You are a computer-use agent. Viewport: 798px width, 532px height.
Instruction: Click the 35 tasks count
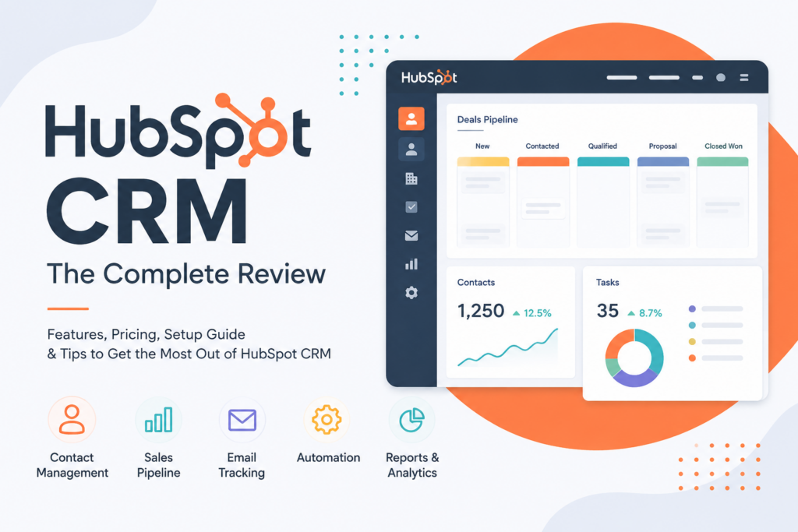click(608, 311)
